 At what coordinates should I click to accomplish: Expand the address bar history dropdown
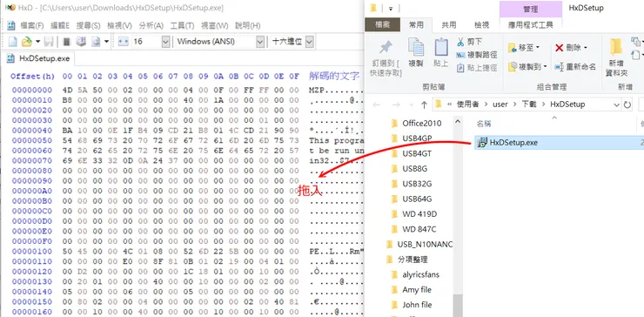click(x=616, y=105)
